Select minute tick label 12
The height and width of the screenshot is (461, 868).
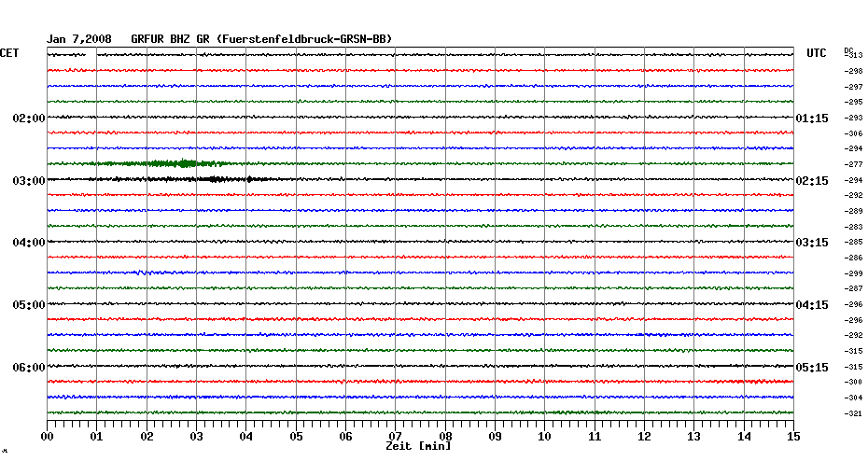click(644, 437)
